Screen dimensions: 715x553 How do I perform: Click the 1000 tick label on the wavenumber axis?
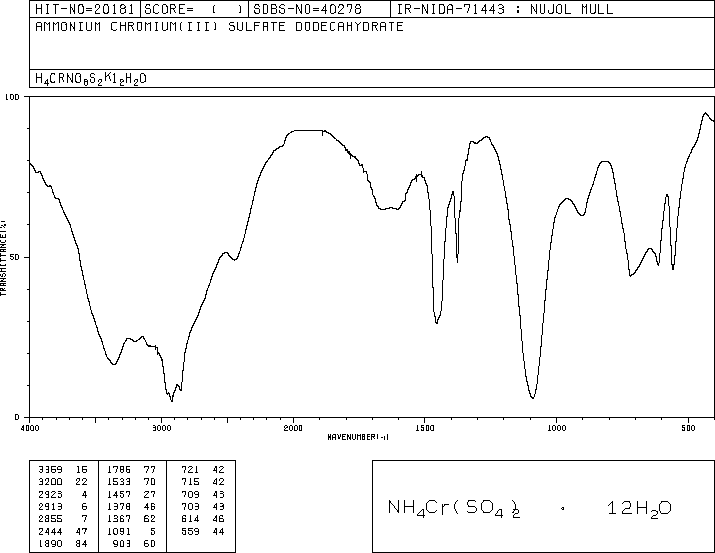[x=556, y=428]
